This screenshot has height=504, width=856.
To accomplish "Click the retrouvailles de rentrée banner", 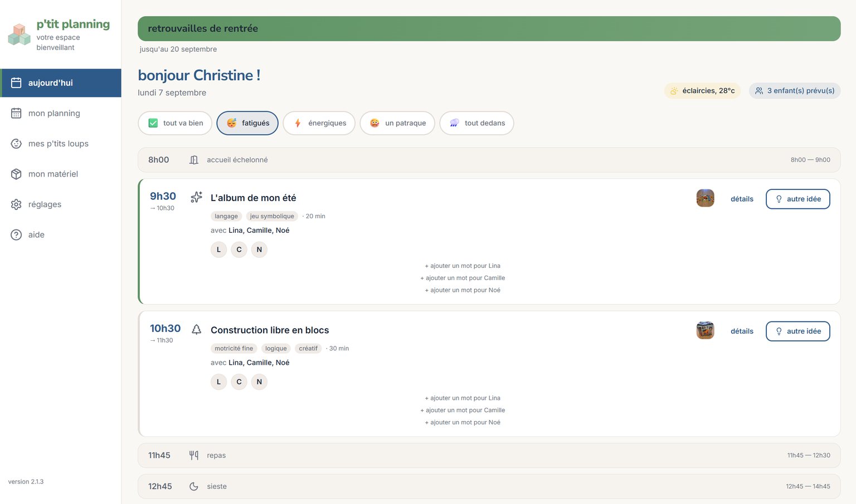I will pyautogui.click(x=489, y=28).
